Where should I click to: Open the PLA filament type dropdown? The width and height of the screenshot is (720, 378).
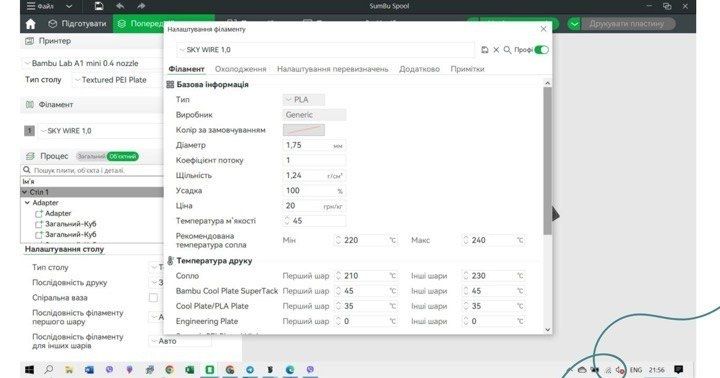pyautogui.click(x=304, y=100)
